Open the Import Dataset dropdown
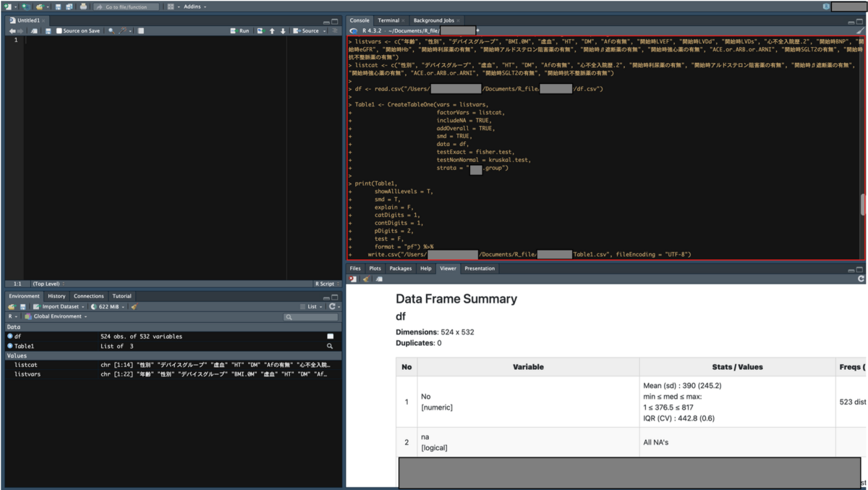 coord(59,307)
